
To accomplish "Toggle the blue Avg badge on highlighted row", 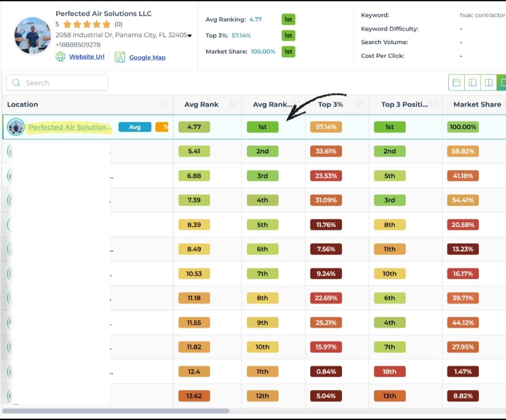I will pyautogui.click(x=134, y=127).
